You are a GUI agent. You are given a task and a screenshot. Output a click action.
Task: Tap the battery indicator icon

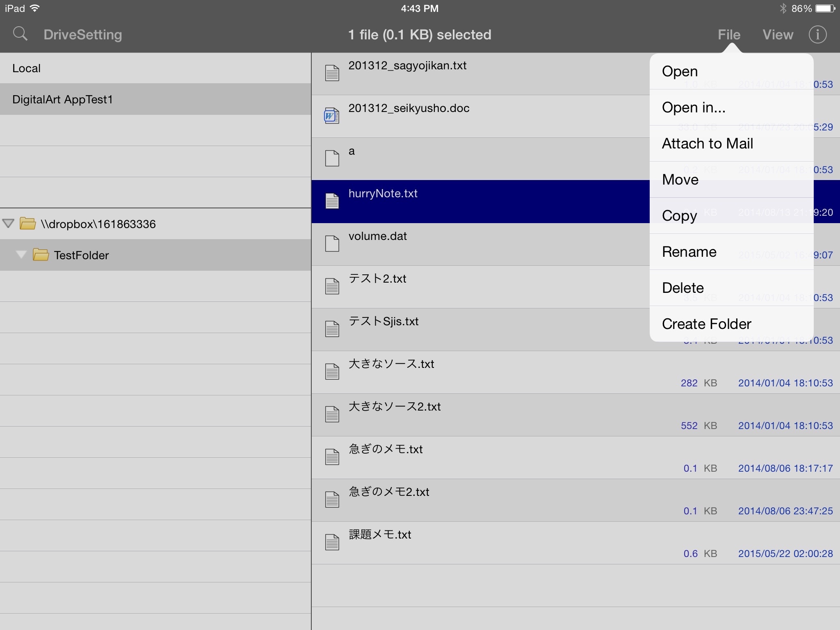[x=825, y=8]
